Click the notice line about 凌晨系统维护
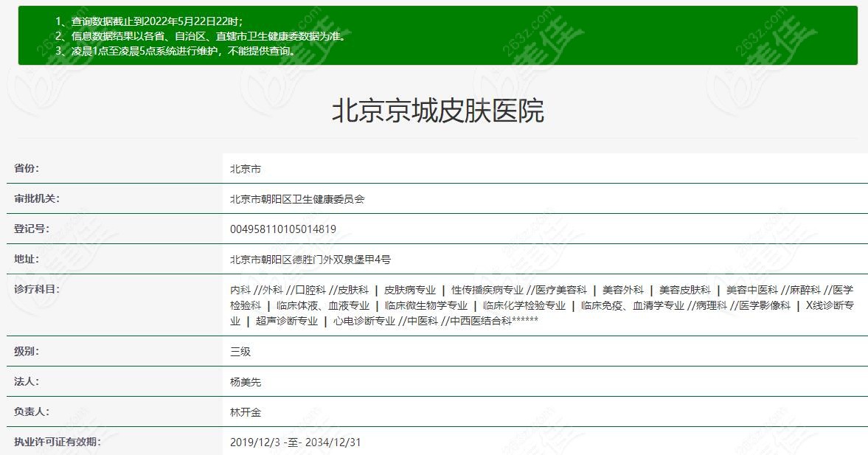Image resolution: width=868 pixels, height=455 pixels. 176,51
